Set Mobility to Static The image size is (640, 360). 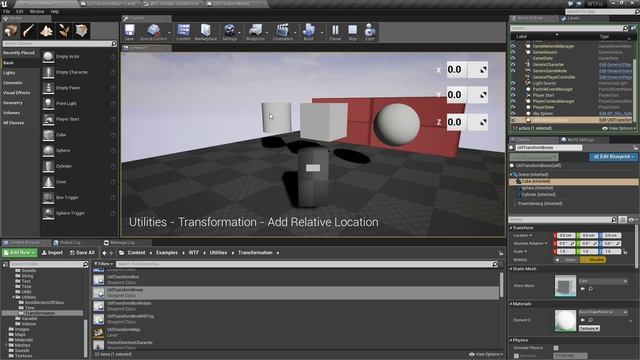click(567, 260)
